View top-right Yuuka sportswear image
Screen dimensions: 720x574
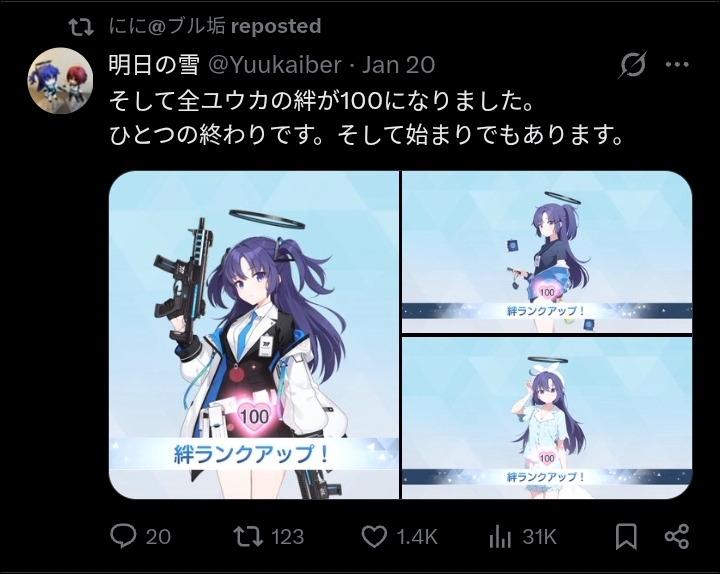(x=547, y=252)
